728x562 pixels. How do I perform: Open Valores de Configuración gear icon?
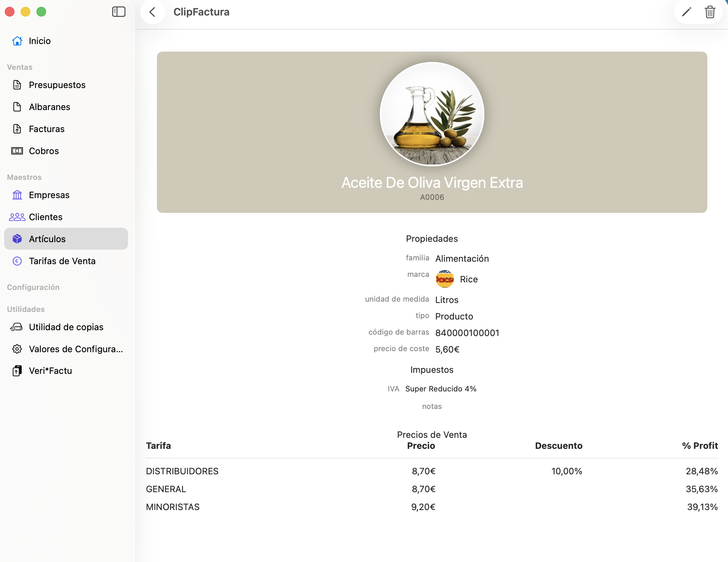[17, 349]
